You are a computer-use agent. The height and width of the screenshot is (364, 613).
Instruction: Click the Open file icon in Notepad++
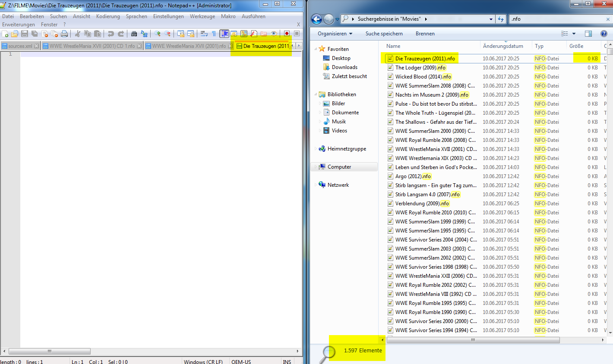(15, 34)
